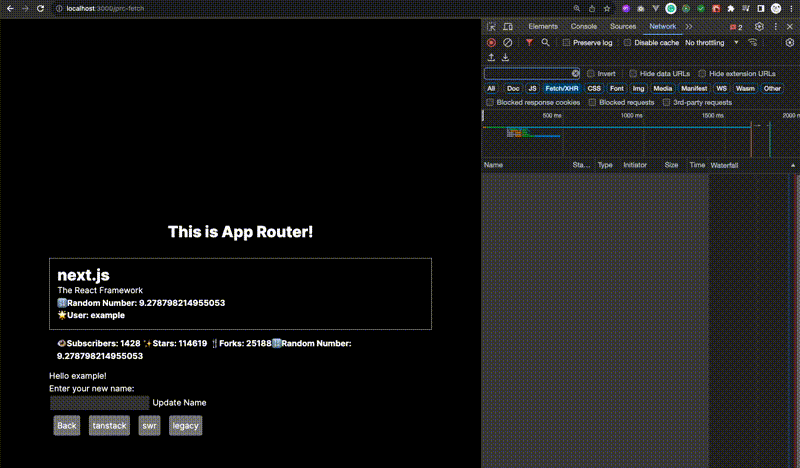Screen dimensions: 800x468
Task: Select the Wasm request type filter
Action: coord(745,88)
